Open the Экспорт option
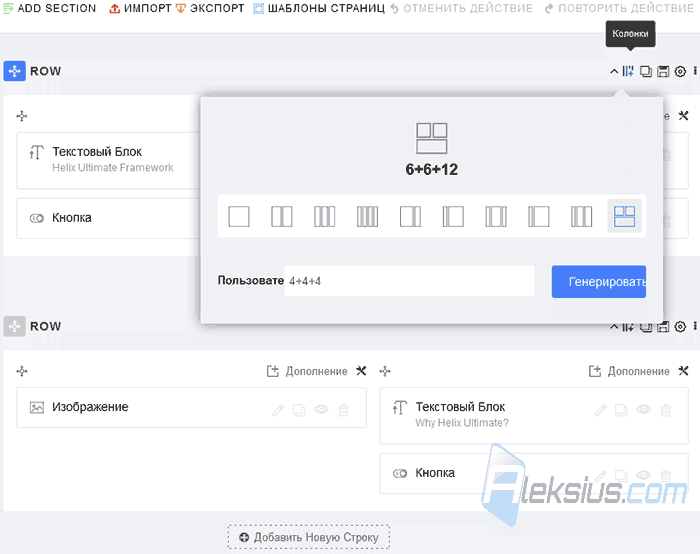 pos(210,8)
